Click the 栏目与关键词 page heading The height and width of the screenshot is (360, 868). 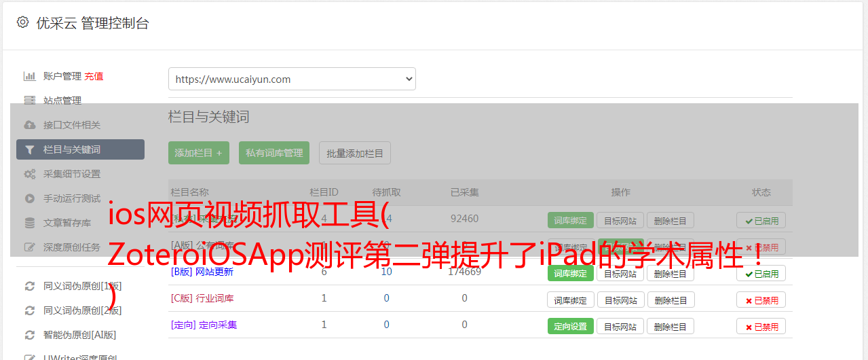click(x=208, y=117)
